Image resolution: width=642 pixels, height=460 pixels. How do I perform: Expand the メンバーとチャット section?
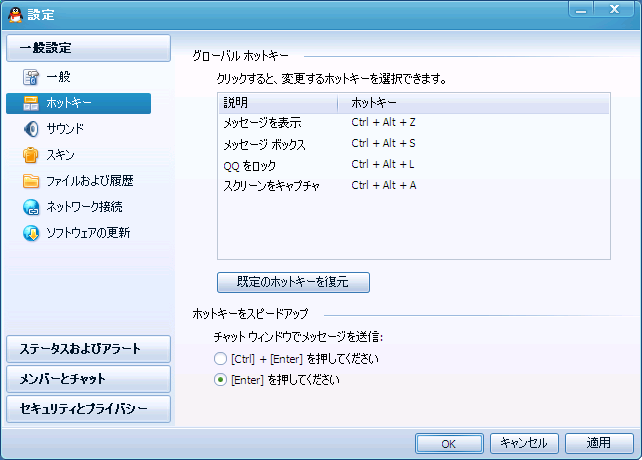point(88,379)
